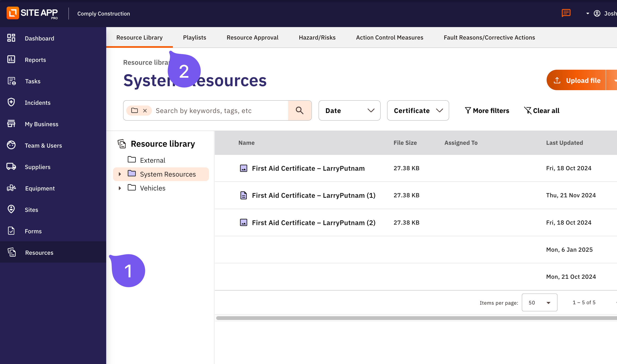Expand the Vehicles folder arrow
Viewport: 617px width, 364px height.
point(120,188)
